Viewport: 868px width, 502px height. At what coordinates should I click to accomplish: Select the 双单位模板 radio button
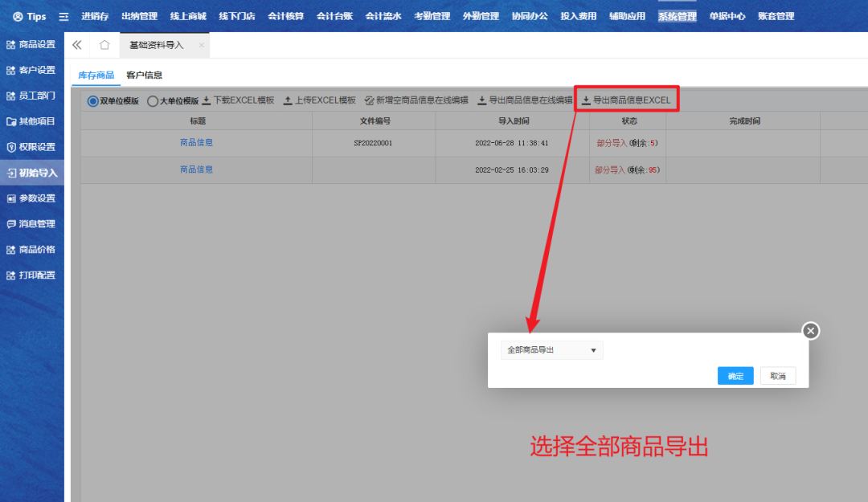(93, 101)
